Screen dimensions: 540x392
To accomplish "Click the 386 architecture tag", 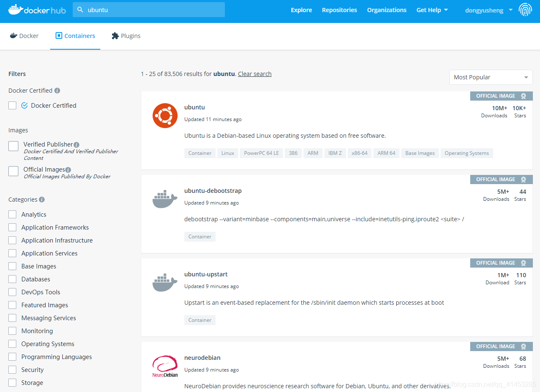I will [293, 153].
